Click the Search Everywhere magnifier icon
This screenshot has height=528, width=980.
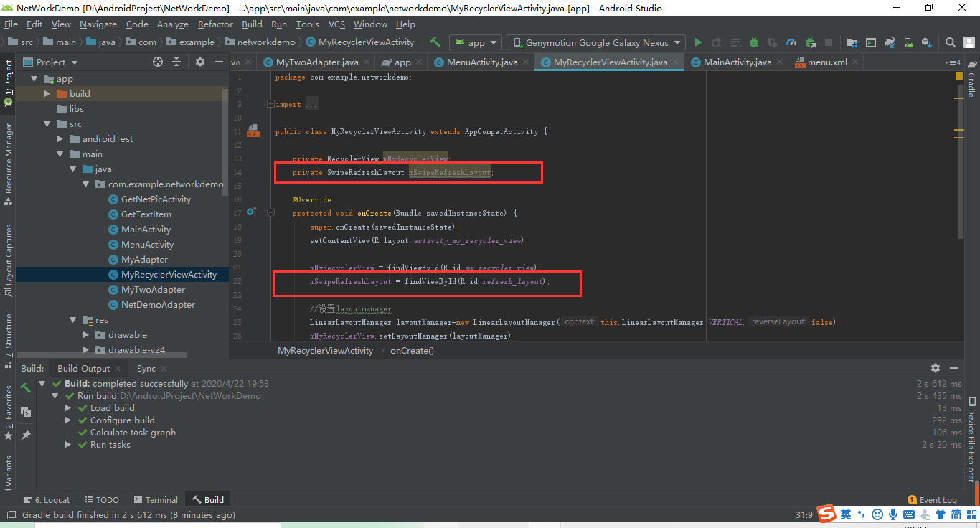950,42
